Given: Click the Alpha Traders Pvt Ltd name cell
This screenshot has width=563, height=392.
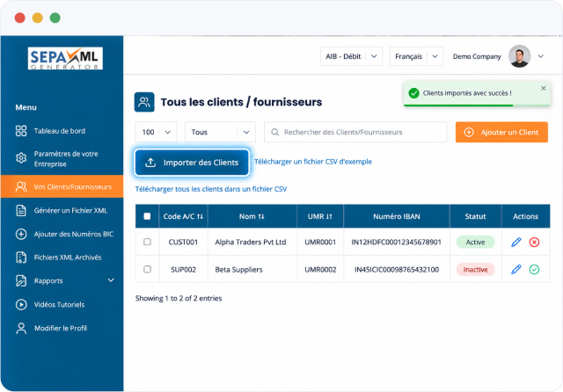Looking at the screenshot, I should (252, 242).
